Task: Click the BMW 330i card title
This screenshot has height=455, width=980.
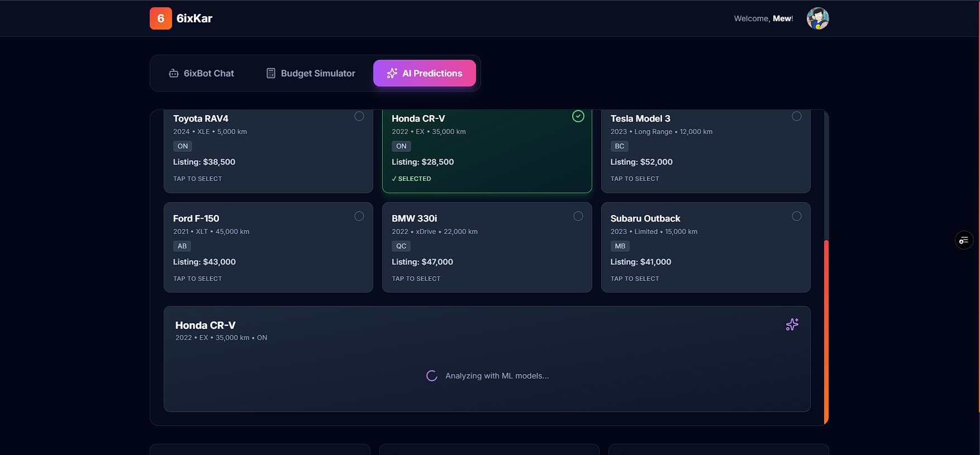Action: (415, 218)
